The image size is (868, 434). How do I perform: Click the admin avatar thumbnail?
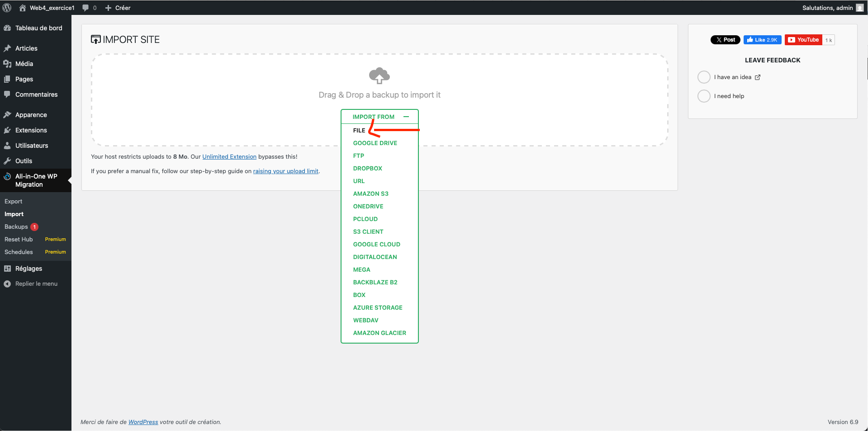859,8
